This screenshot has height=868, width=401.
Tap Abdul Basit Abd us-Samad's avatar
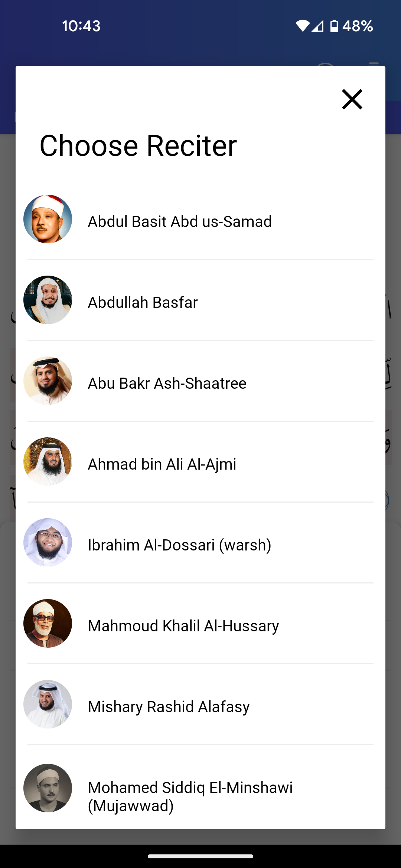48,219
